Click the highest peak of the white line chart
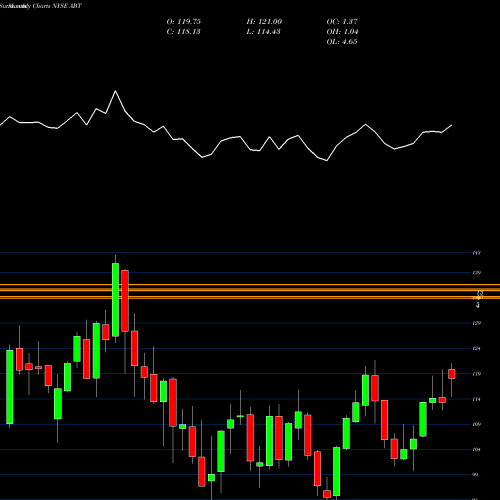Viewport: 500px width, 500px height. (116, 91)
